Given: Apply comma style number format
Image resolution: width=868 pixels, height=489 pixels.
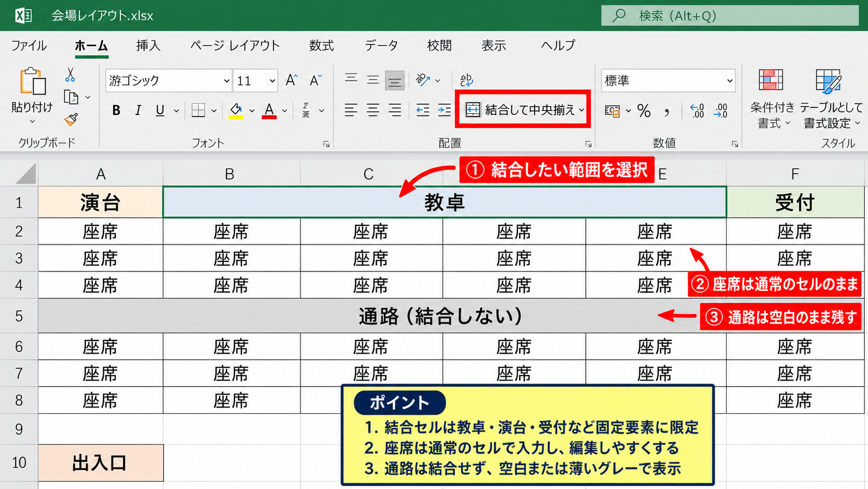Looking at the screenshot, I should [x=667, y=111].
